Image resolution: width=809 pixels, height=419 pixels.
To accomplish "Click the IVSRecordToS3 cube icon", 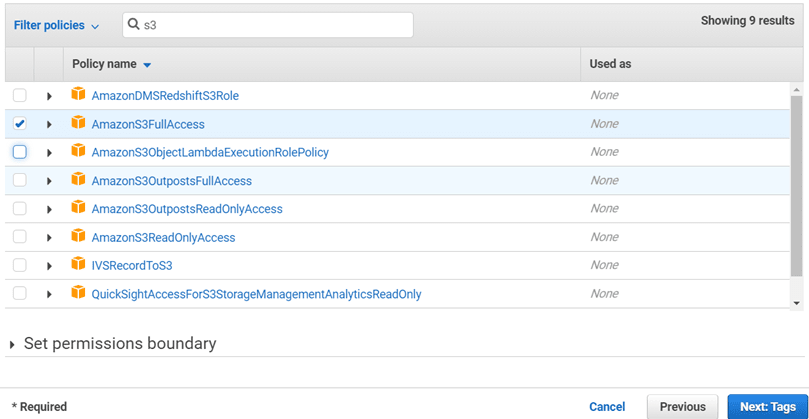I will pyautogui.click(x=78, y=265).
